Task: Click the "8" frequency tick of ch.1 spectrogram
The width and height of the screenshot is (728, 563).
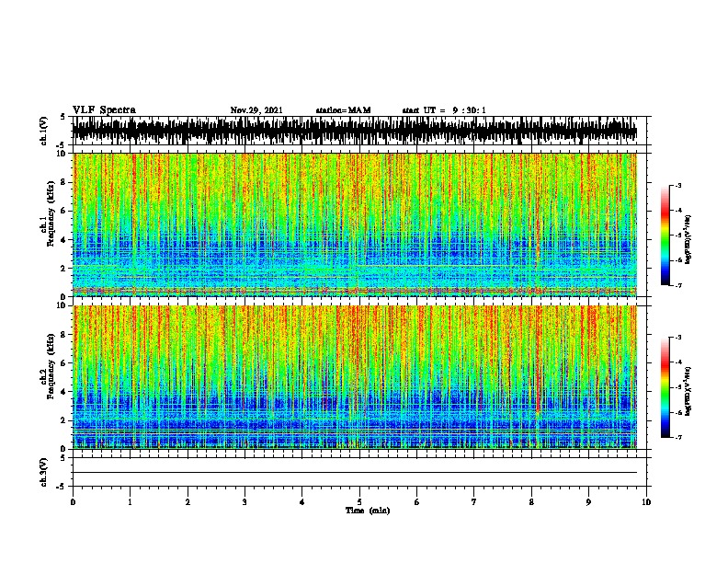Action: pos(64,182)
